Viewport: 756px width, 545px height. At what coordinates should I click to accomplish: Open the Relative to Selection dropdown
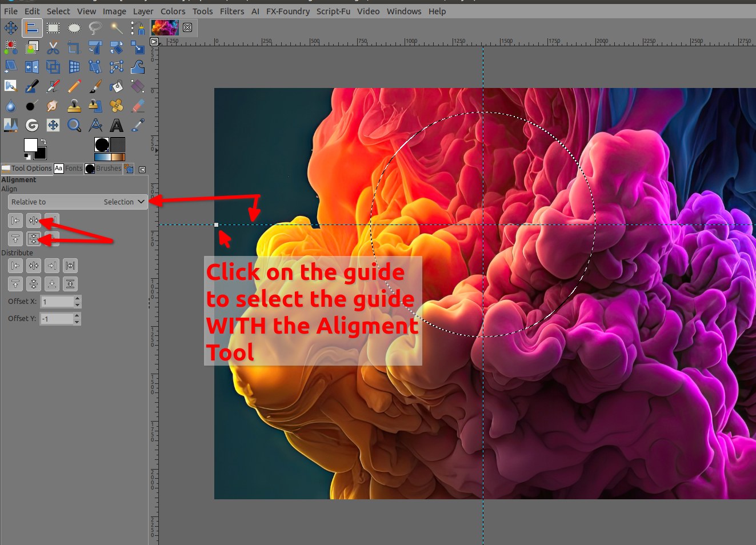pyautogui.click(x=78, y=202)
